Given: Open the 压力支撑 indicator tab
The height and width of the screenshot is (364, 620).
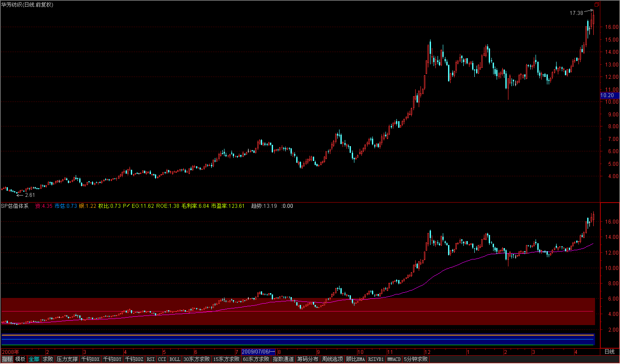Looking at the screenshot, I should (x=67, y=359).
